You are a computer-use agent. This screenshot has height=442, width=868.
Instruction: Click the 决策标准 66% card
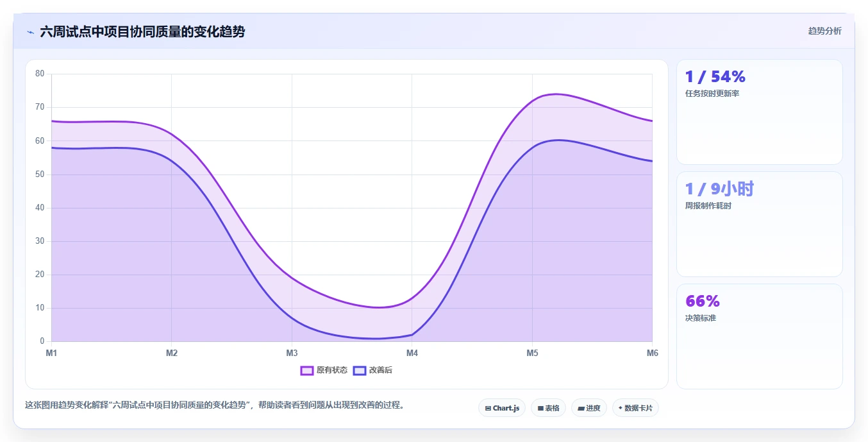[x=760, y=336]
